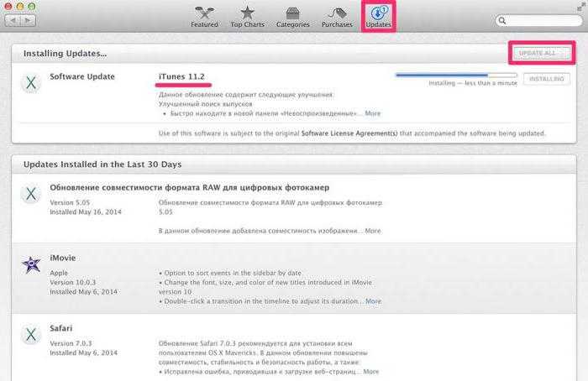Open the Software License Agreement(s) link
Screen dimensions: 588x381
[349, 133]
